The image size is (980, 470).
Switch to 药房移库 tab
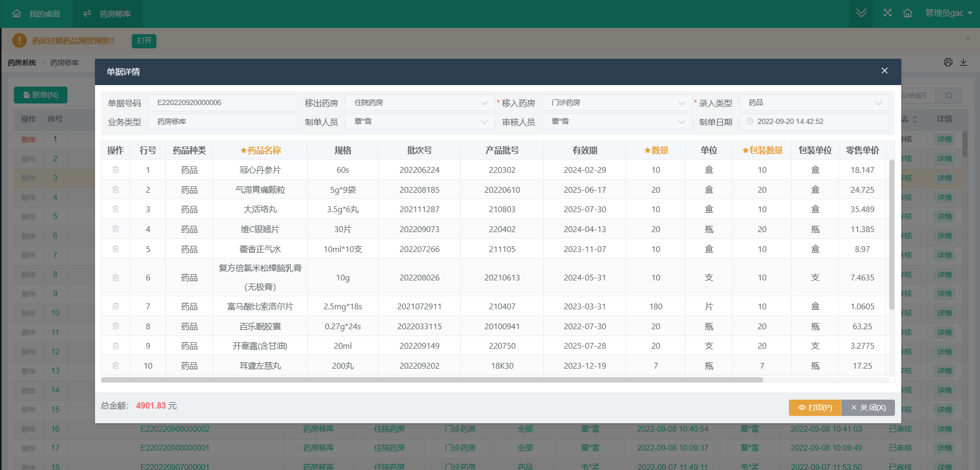[x=107, y=14]
